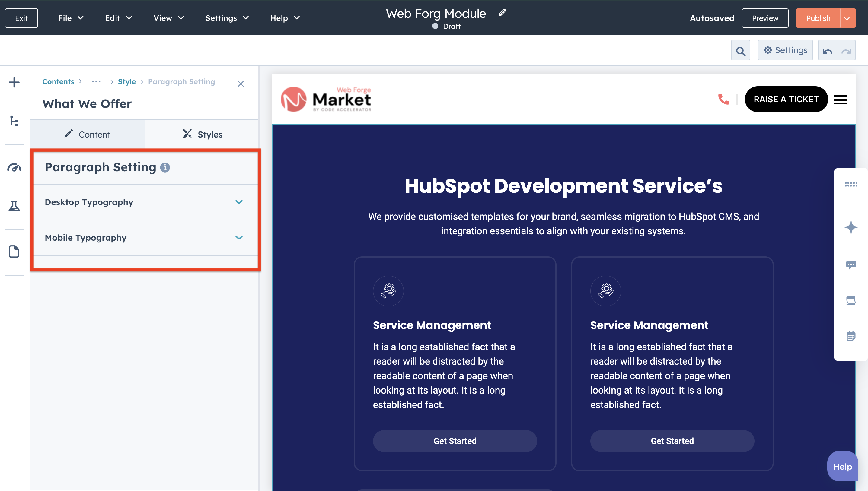Open the File menu
The width and height of the screenshot is (868, 491).
tap(70, 18)
